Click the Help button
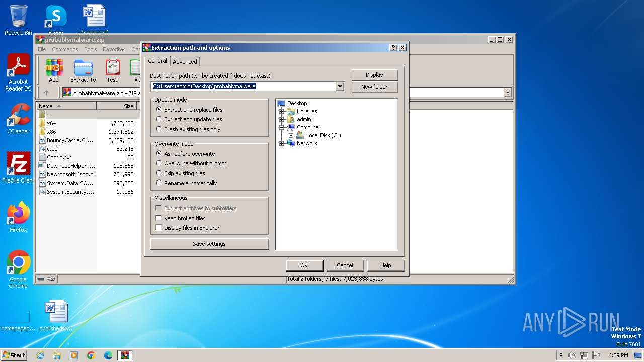 click(x=385, y=265)
